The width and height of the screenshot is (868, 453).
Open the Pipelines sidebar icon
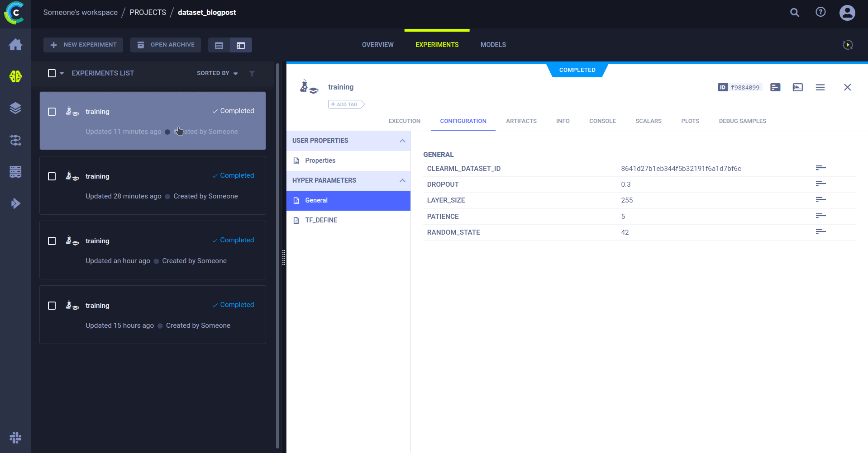coord(15,140)
